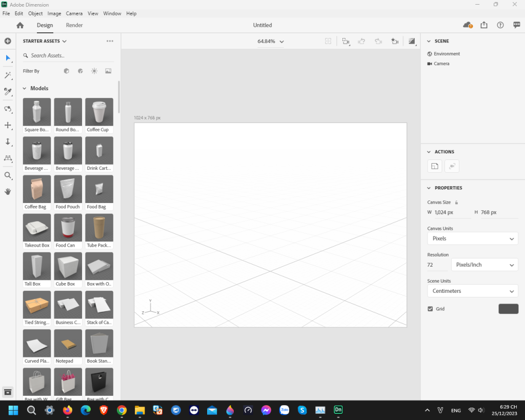Collapse the Models section
Viewport: 525px width, 420px height.
tap(25, 88)
